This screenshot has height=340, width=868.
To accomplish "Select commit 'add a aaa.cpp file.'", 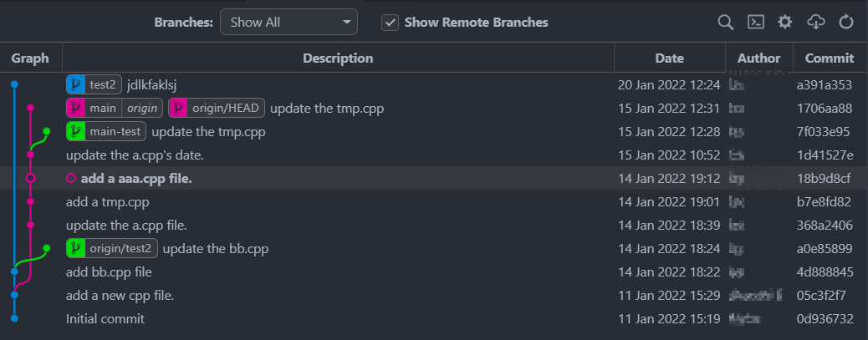I will [136, 178].
